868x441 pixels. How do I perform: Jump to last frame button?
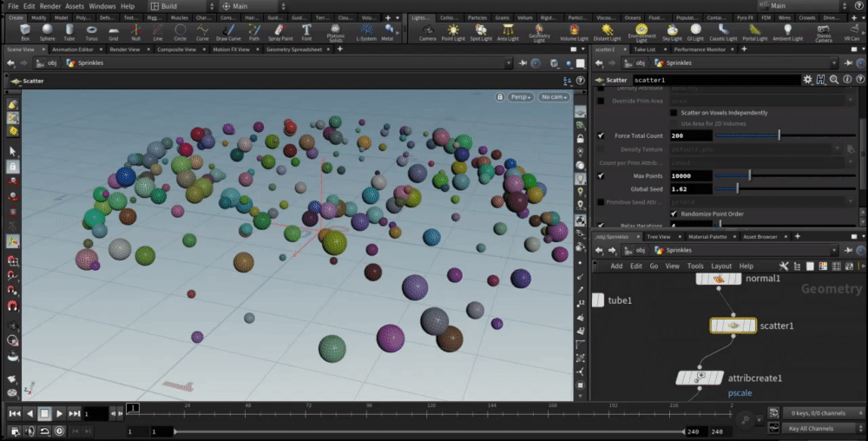click(74, 413)
